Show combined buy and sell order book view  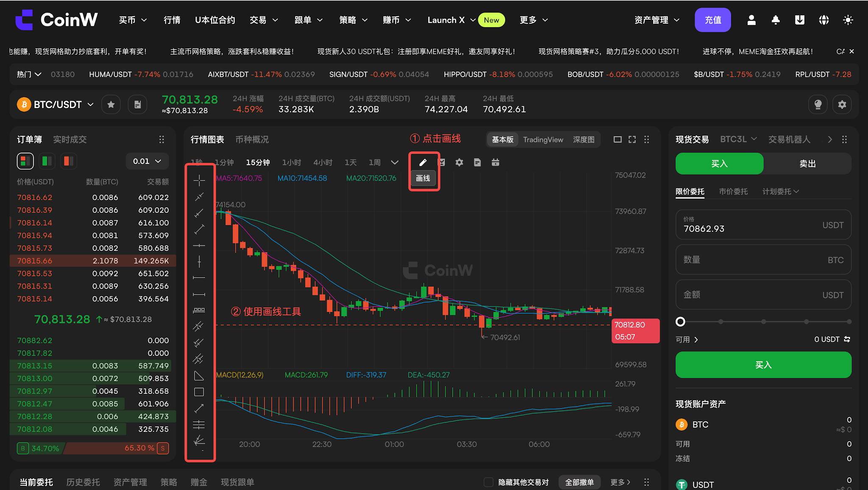(25, 161)
